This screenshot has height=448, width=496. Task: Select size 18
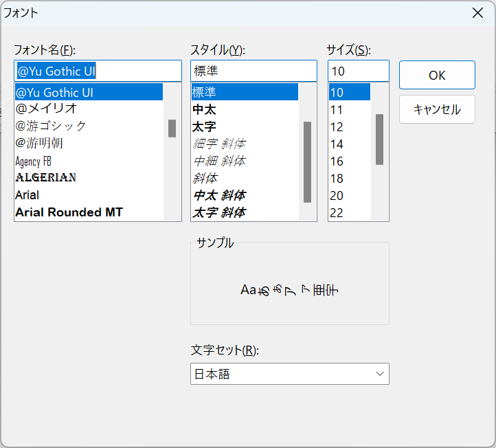tap(350, 178)
